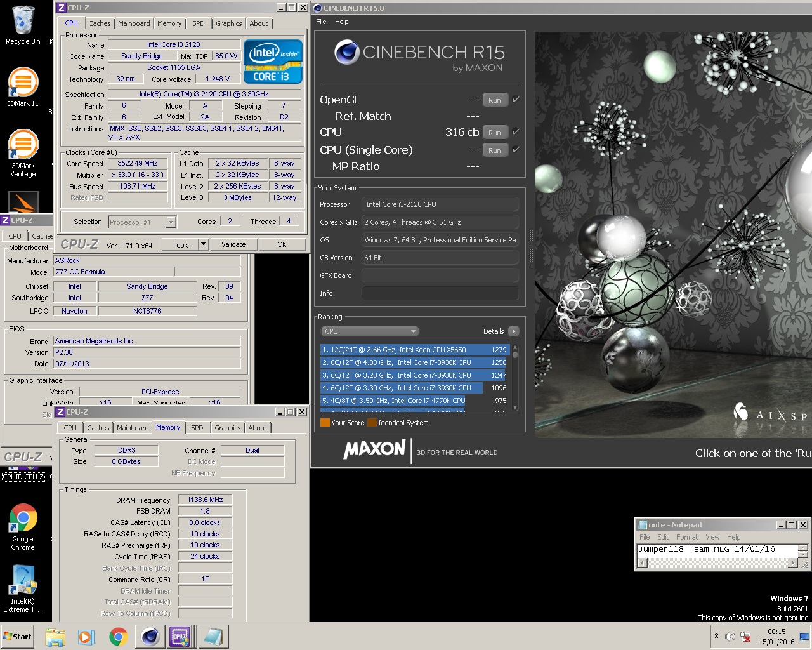This screenshot has width=812, height=650.
Task: Click the Ranking list scrollbar
Action: [x=514, y=378]
